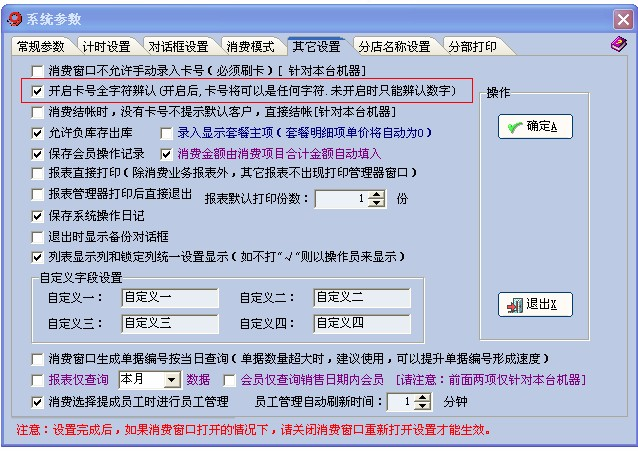638x451 pixels.
Task: Click the 确定A confirm button
Action: 534,127
